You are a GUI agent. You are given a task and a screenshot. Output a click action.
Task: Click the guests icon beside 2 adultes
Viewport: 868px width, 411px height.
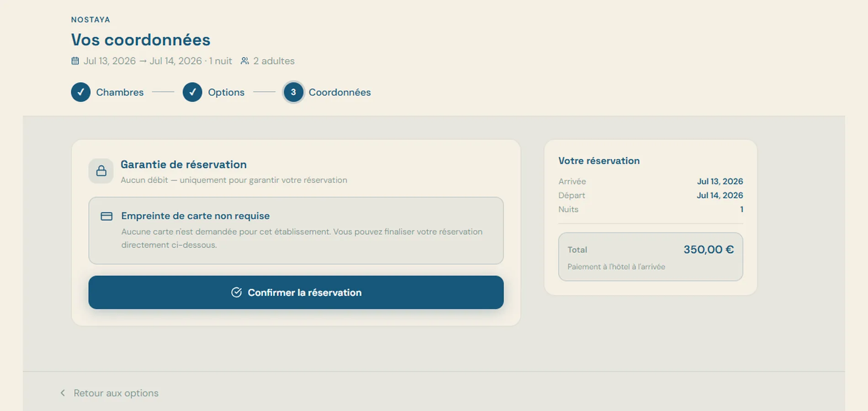click(245, 61)
